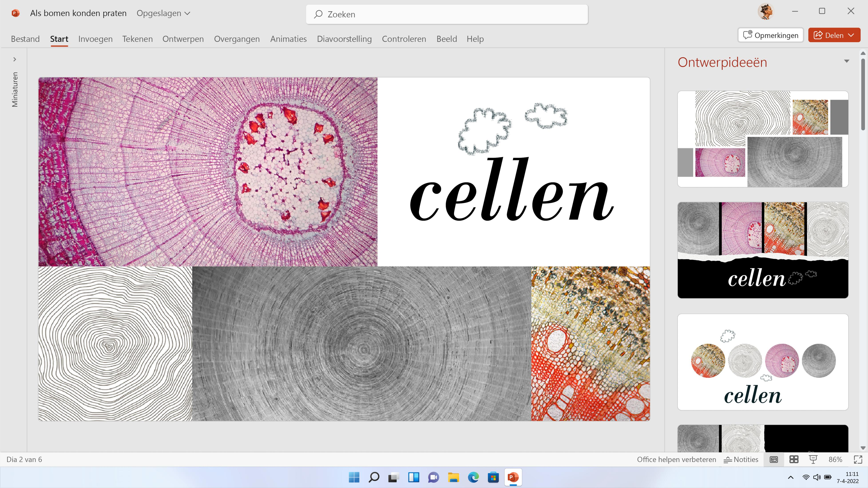Image resolution: width=868 pixels, height=488 pixels.
Task: Open Widgets from the taskbar
Action: coord(414,477)
